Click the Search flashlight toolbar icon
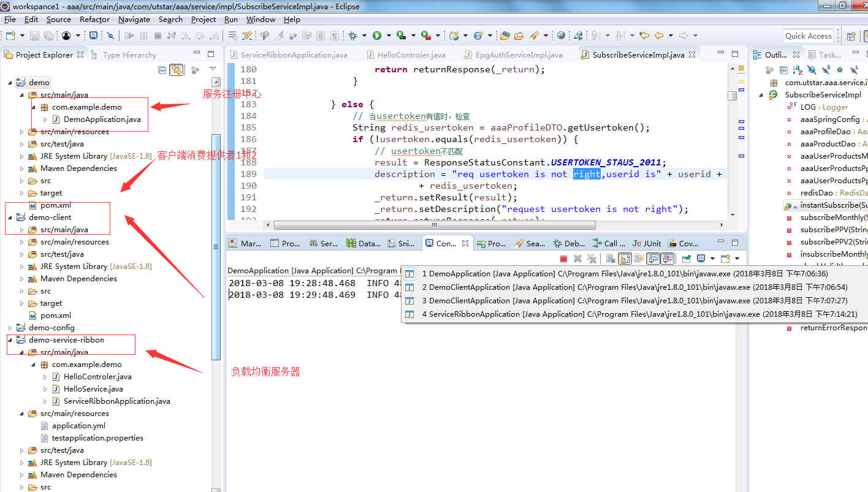868x492 pixels. 534,36
